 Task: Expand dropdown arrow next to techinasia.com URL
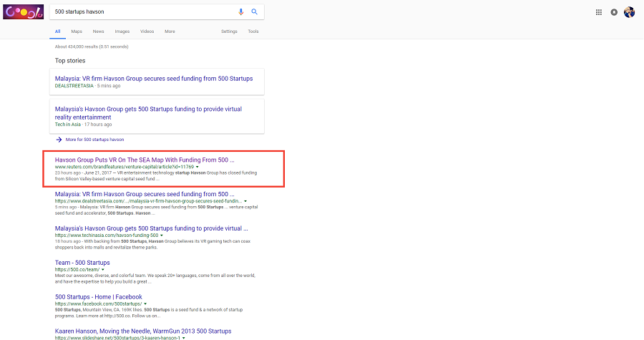(x=162, y=235)
